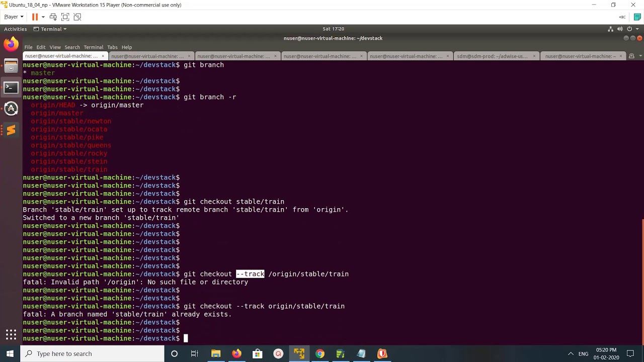Pause the virtual machine in VMware toolbar
Viewport: 644px width, 362px height.
click(35, 17)
